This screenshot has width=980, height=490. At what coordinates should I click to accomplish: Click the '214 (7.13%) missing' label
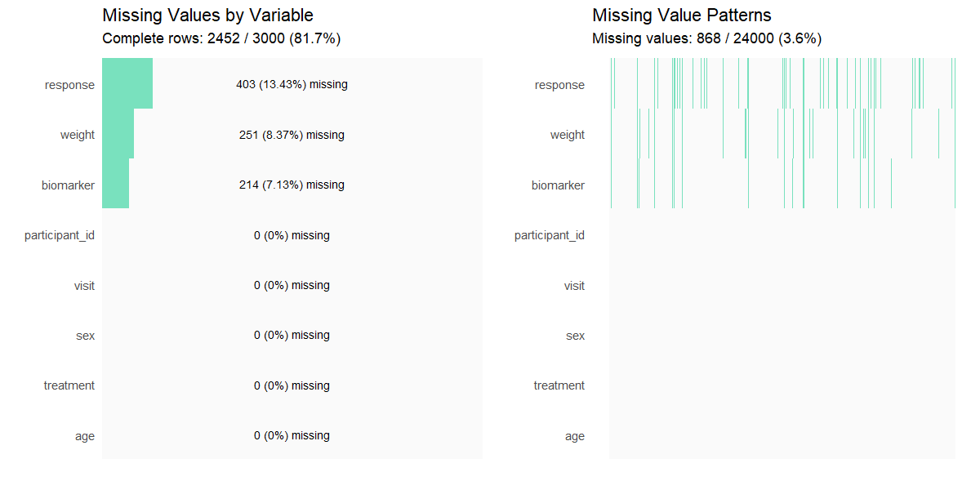tap(292, 185)
